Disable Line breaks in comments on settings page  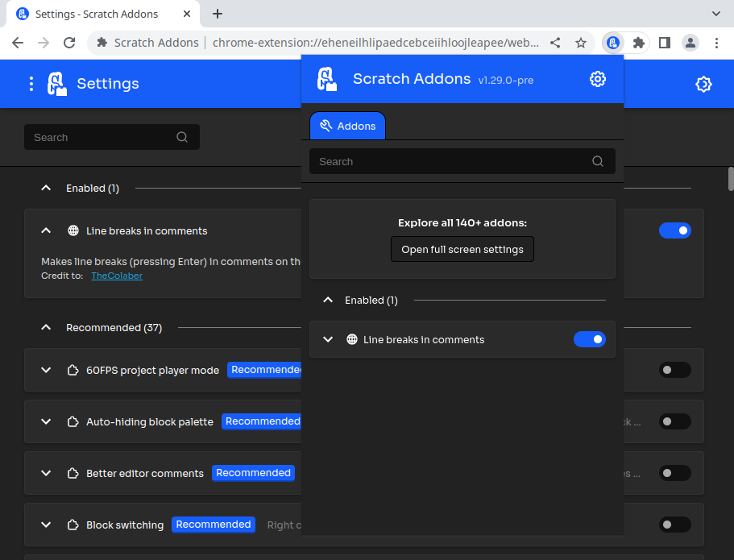[674, 230]
